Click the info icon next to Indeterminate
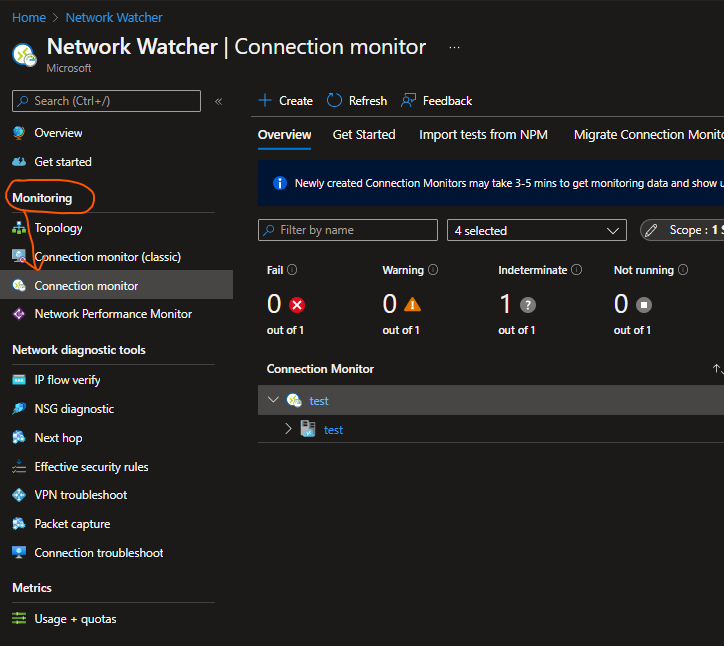 click(x=577, y=270)
